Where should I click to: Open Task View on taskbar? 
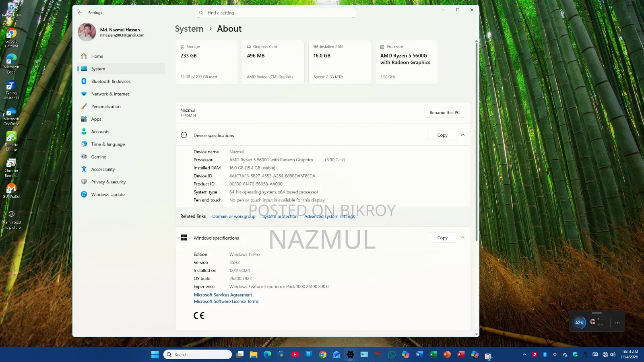pyautogui.click(x=240, y=354)
